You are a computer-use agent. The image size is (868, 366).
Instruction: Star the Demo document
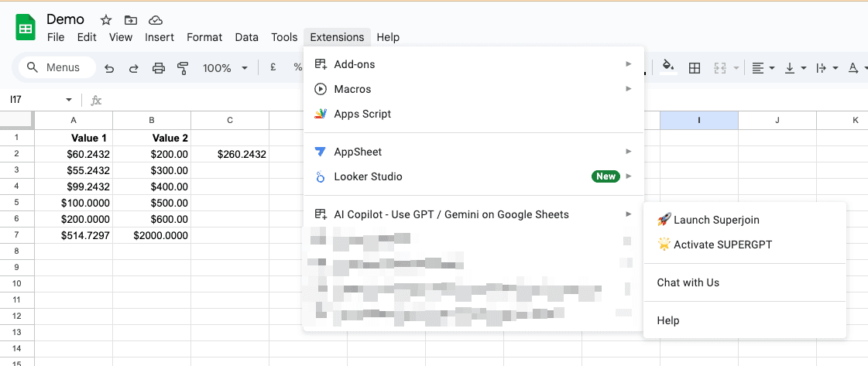[x=106, y=20]
